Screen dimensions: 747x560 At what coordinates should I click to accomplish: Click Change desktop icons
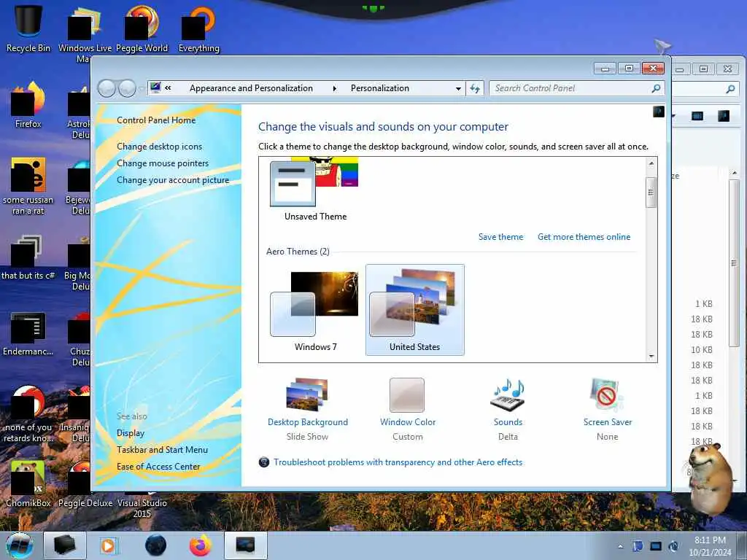tap(159, 147)
